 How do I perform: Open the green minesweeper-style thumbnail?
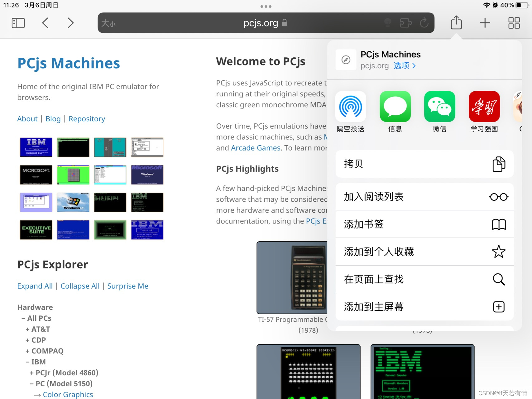point(73,175)
